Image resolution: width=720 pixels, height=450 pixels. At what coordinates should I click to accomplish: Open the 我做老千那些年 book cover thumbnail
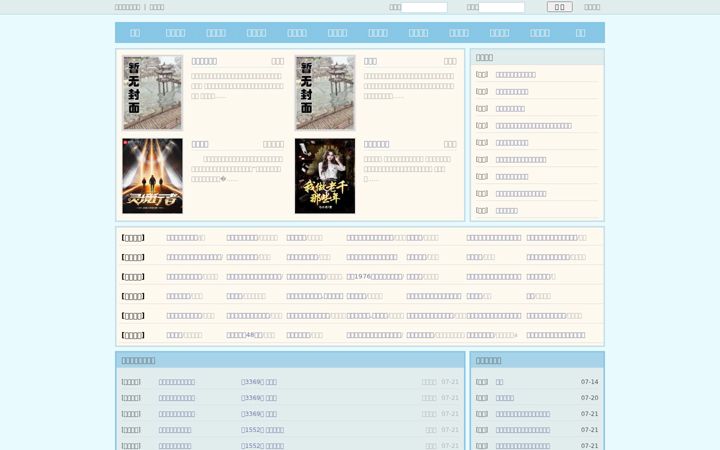pyautogui.click(x=325, y=176)
